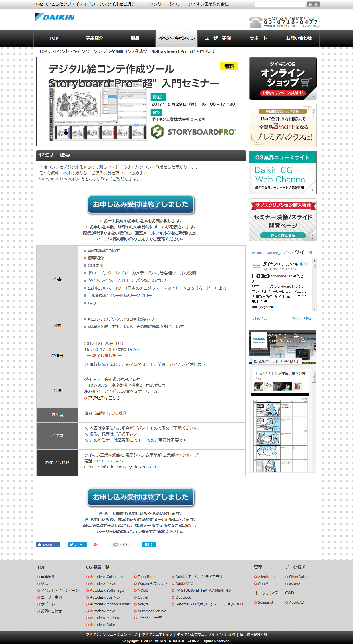Open the ユーザー事例 navigation tab
Image resolution: width=353 pixels, height=644 pixels.
point(218,38)
